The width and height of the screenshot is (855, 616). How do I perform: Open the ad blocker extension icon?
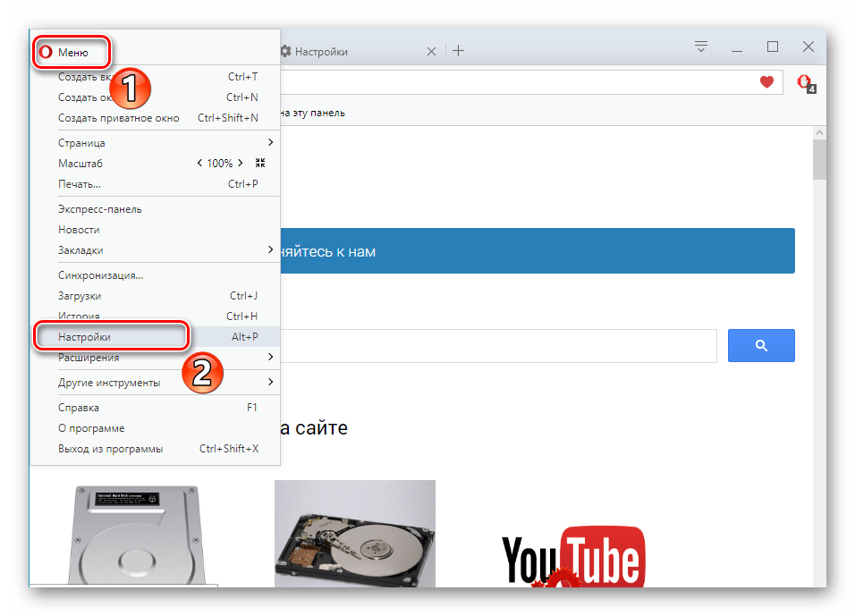coord(805,83)
